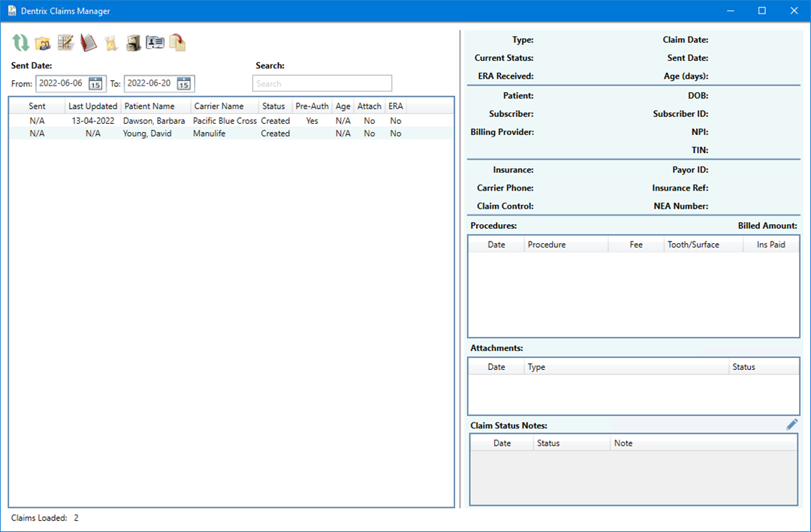Click the Search input box
This screenshot has width=811, height=532.
[x=321, y=83]
